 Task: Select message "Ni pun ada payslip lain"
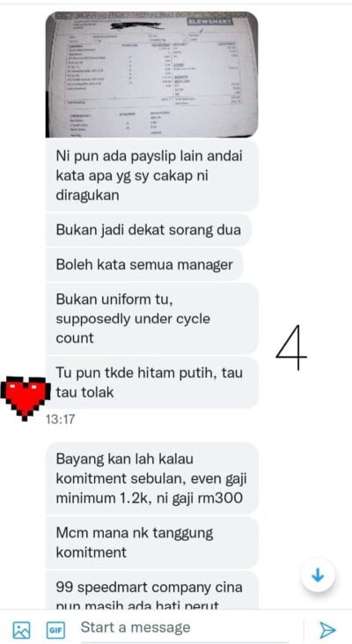coord(151,175)
